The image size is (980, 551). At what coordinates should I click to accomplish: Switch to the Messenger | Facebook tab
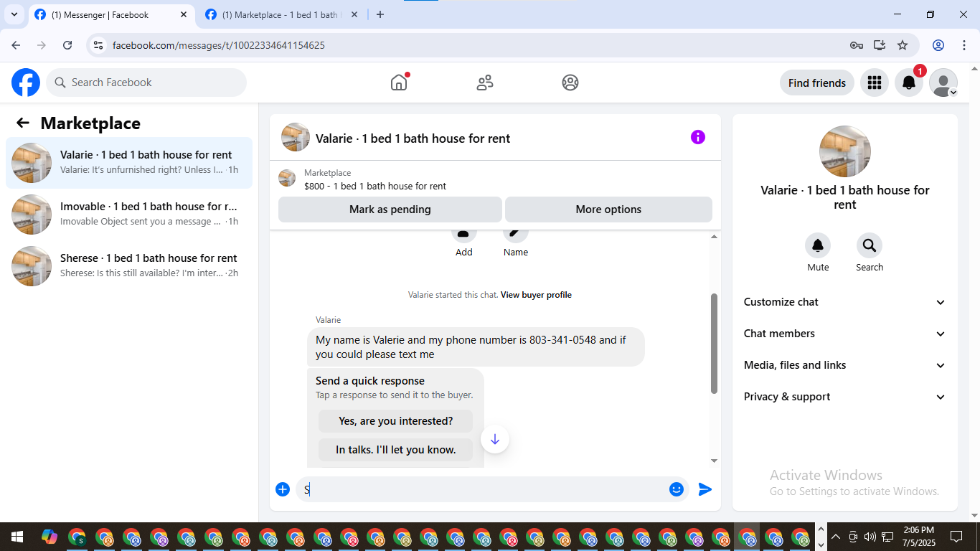pyautogui.click(x=111, y=14)
